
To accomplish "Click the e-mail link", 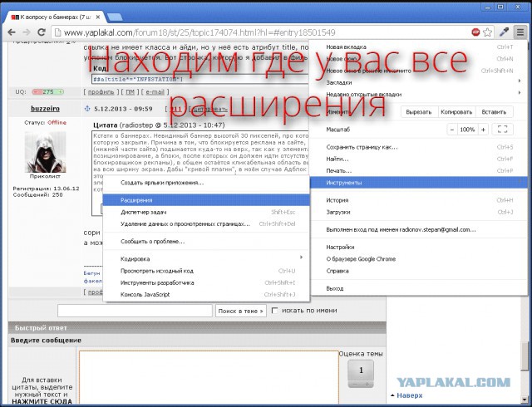I will (155, 92).
